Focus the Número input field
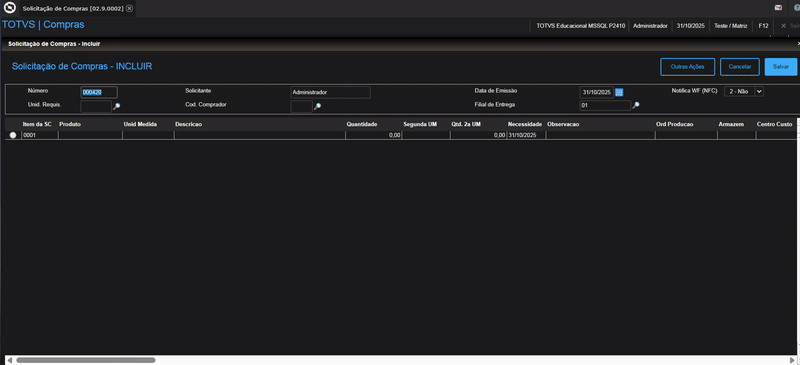This screenshot has width=800, height=365. (x=99, y=92)
